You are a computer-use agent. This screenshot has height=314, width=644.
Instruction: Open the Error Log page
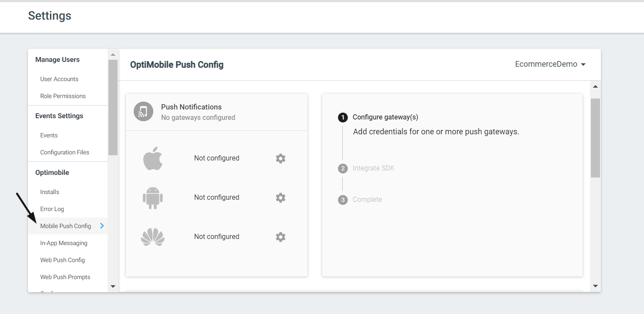click(x=52, y=209)
